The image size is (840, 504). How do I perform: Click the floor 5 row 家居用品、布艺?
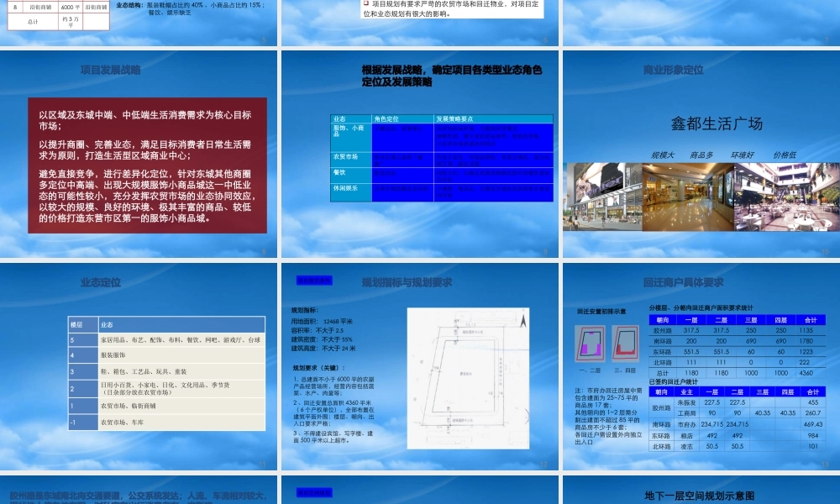click(166, 340)
